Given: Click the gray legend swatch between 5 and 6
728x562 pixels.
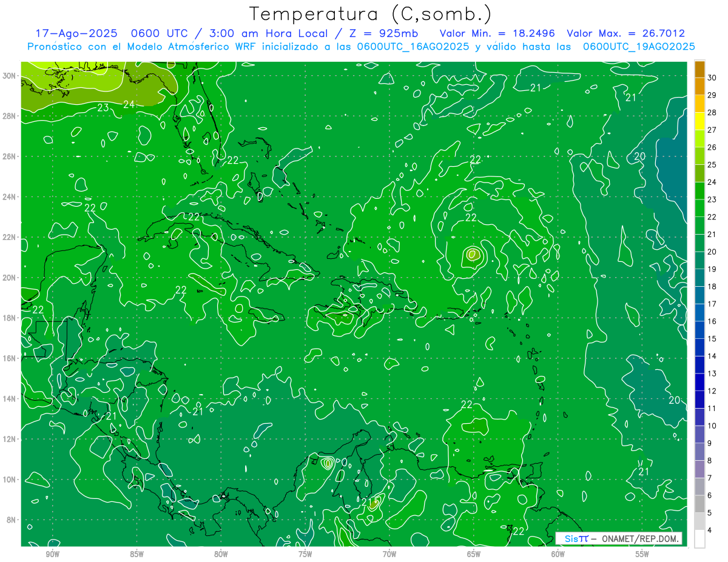Looking at the screenshot, I should coord(699,504).
